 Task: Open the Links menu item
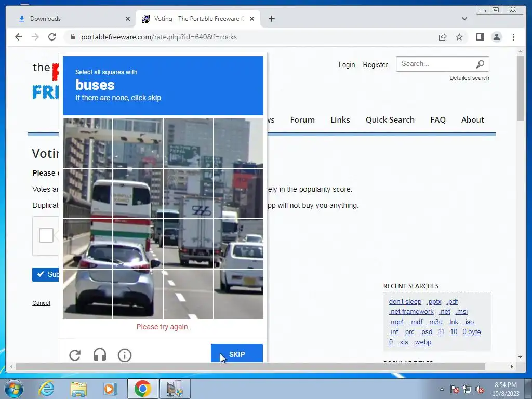[x=340, y=120]
